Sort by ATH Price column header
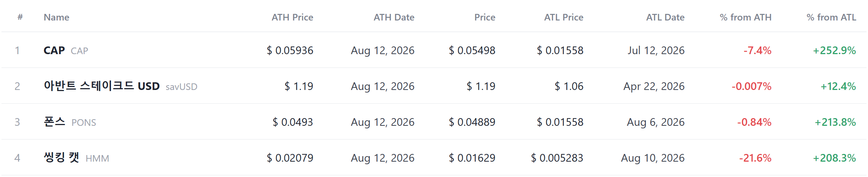This screenshot has width=868, height=177. [x=292, y=17]
